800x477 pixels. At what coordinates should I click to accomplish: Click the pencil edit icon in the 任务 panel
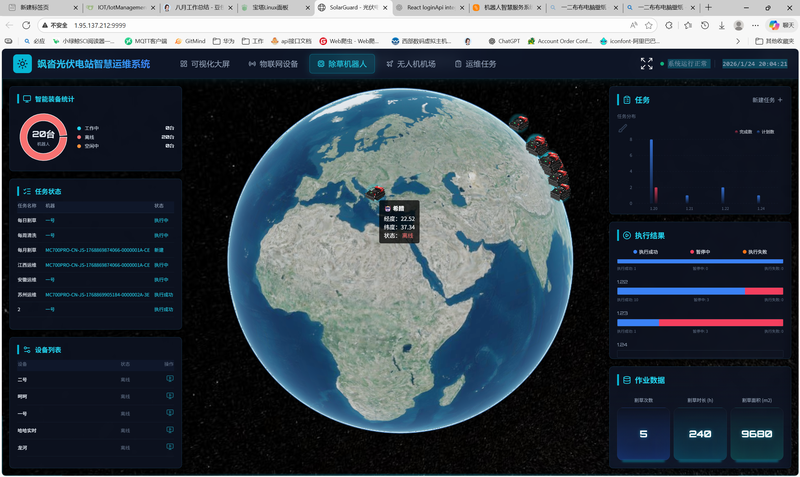click(x=623, y=128)
